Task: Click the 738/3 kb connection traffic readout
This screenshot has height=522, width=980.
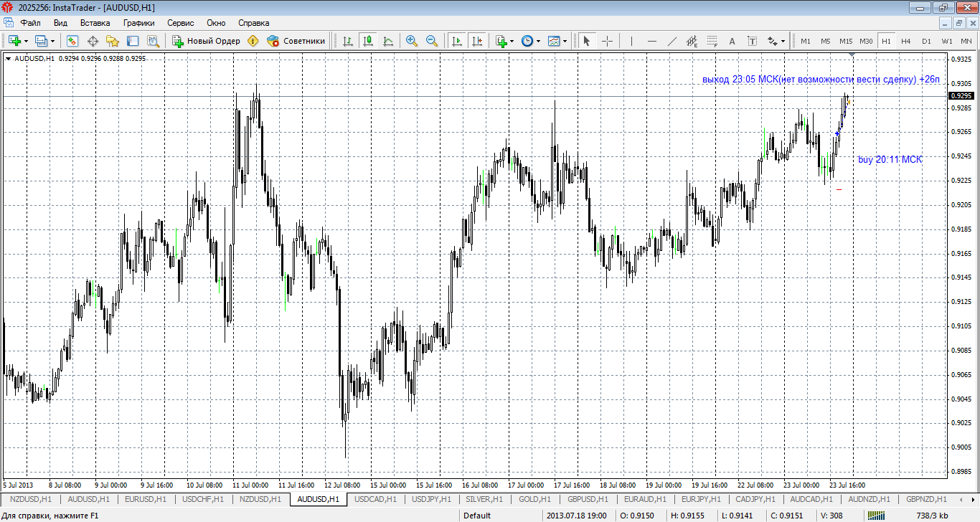Action: click(933, 516)
